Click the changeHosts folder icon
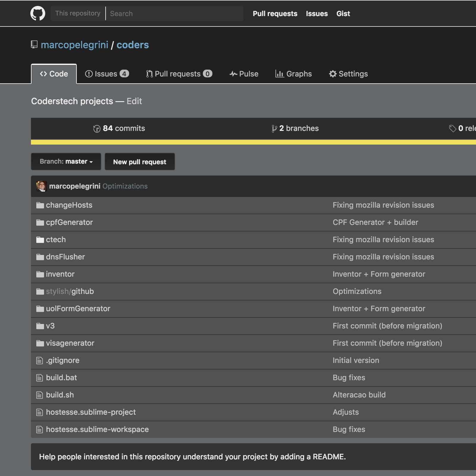The width and height of the screenshot is (476, 476). 40,205
